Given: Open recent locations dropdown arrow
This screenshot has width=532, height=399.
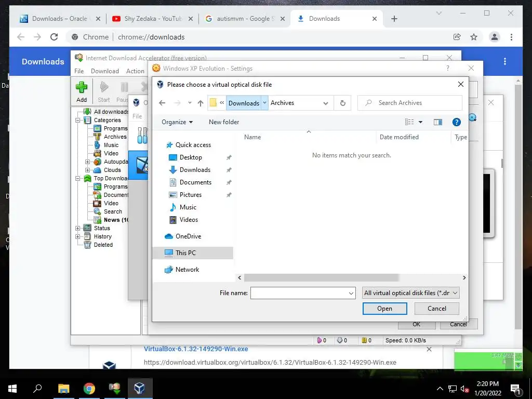Looking at the screenshot, I should [x=190, y=103].
